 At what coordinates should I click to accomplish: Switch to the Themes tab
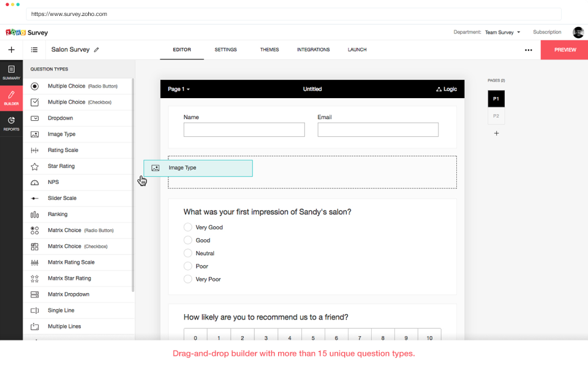click(x=269, y=50)
